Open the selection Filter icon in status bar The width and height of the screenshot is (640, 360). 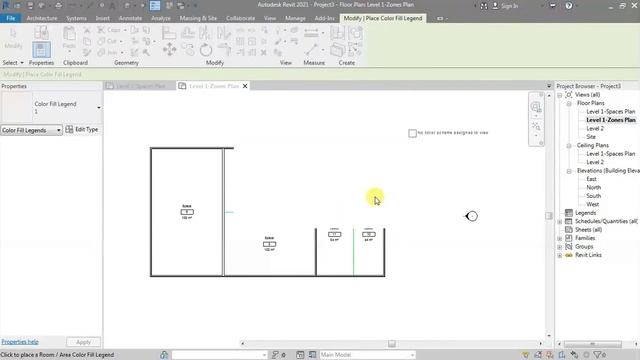click(598, 355)
